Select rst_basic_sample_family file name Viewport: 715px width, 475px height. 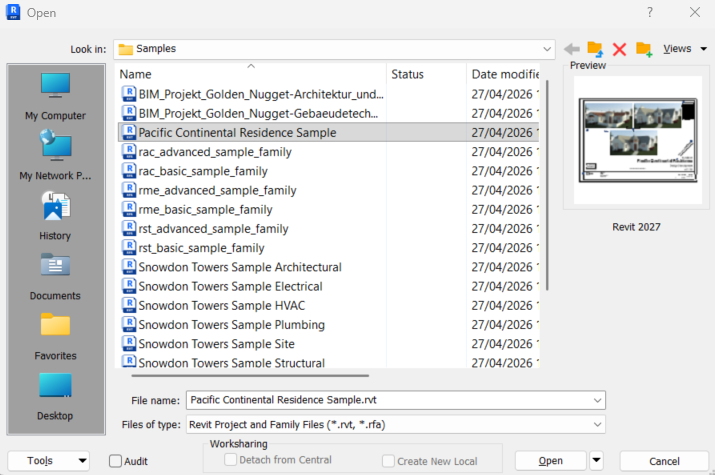pos(201,248)
